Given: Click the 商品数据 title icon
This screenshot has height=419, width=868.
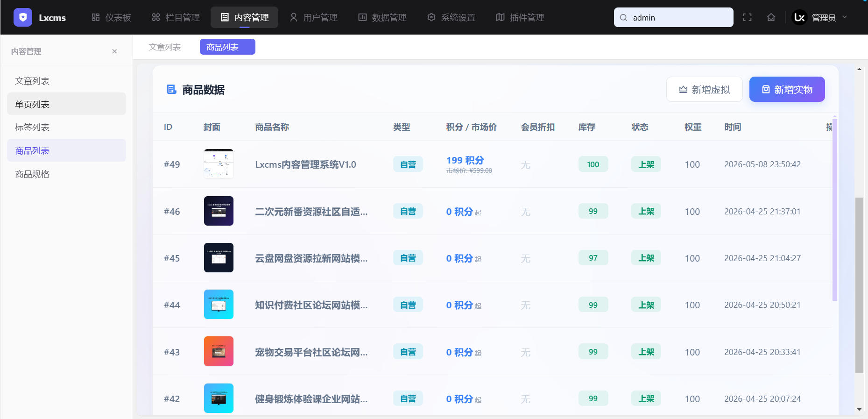Looking at the screenshot, I should [x=171, y=89].
